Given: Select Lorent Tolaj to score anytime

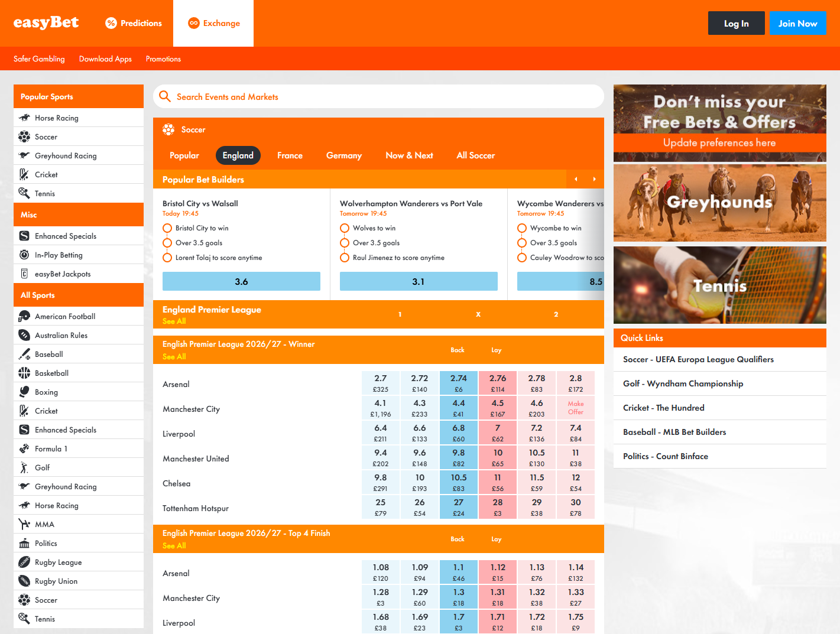Looking at the screenshot, I should (x=167, y=258).
